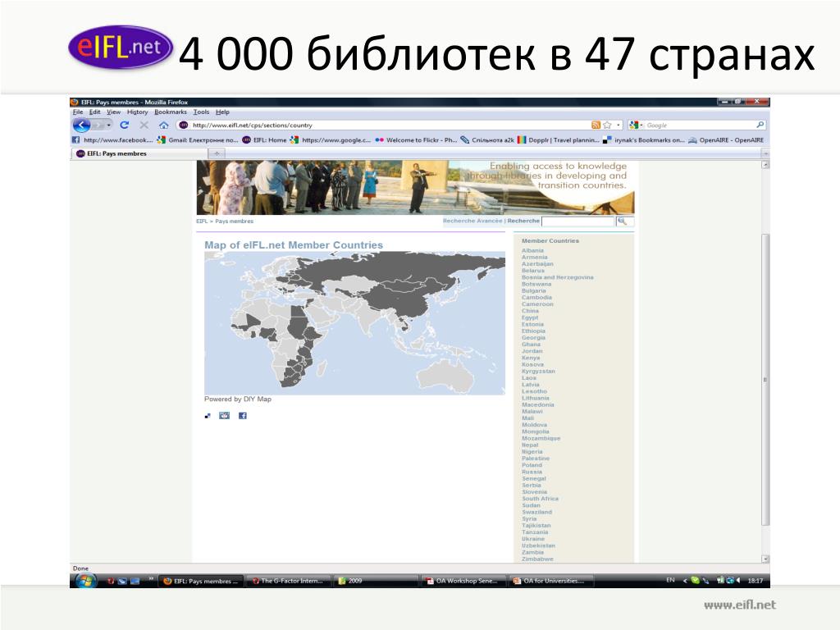Open the Kyrgyzstan country link
Viewport: 840px width, 630px height.
click(538, 372)
